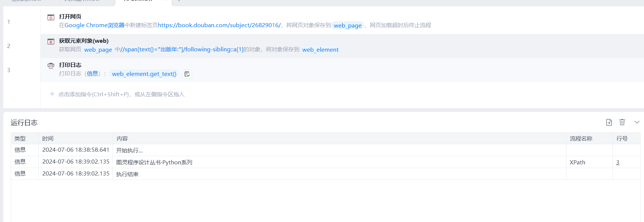This screenshot has width=644, height=222.
Task: Select line number 2 in the gutter
Action: point(9,46)
